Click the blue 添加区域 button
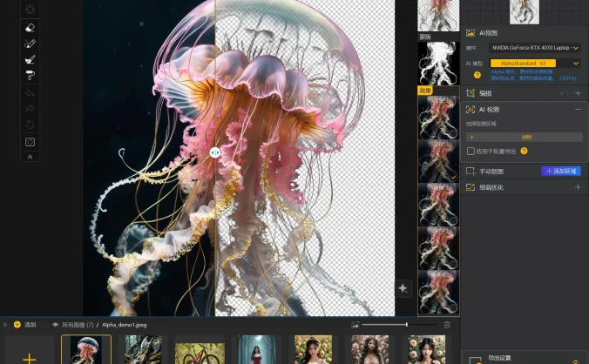589x364 pixels. coord(561,172)
